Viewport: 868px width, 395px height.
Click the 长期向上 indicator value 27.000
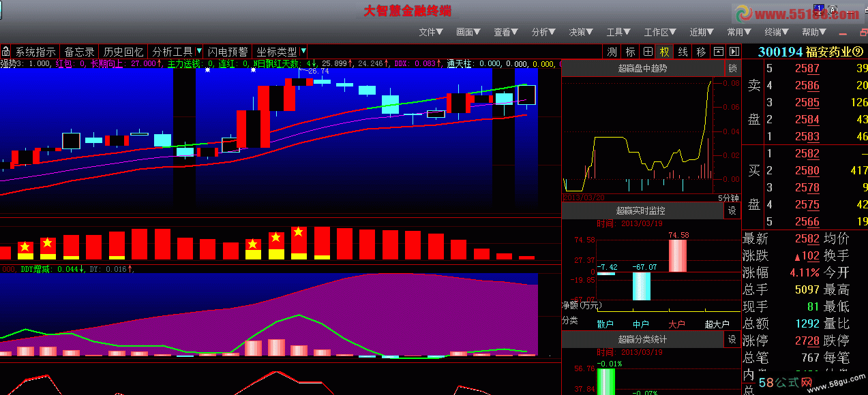coord(144,63)
